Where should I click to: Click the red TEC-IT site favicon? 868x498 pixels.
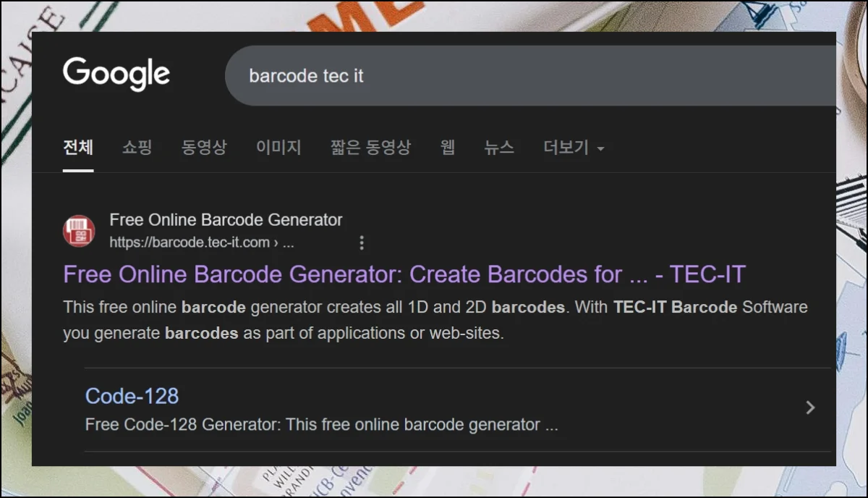click(x=79, y=231)
